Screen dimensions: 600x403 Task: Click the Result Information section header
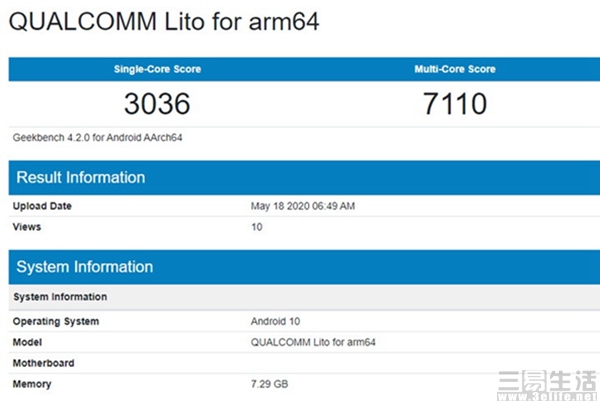304,178
